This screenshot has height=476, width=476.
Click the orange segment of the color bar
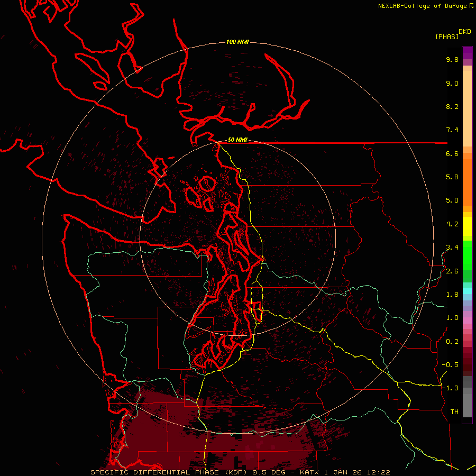[x=467, y=183]
